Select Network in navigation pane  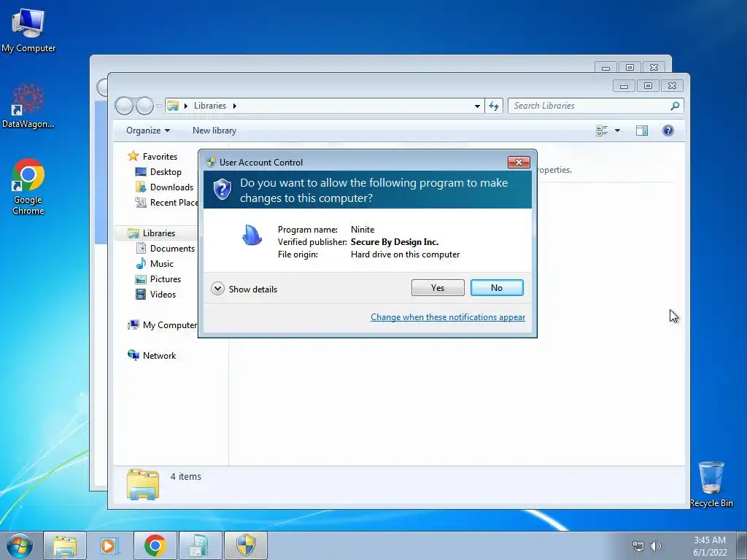[159, 356]
